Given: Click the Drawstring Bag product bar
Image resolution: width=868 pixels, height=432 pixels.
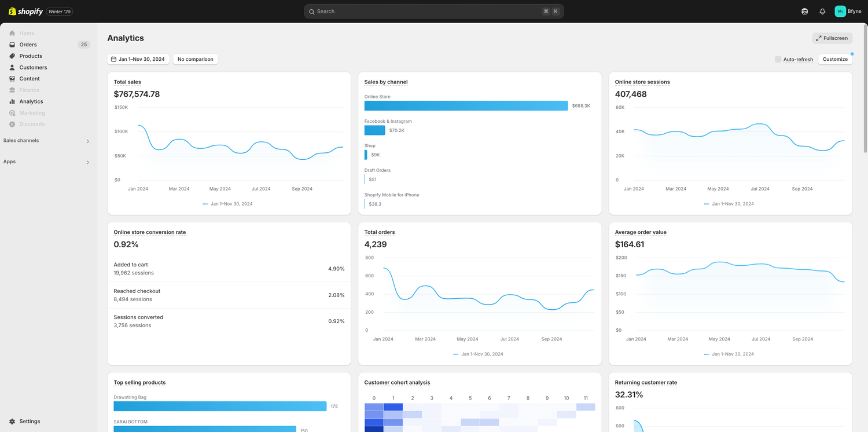Looking at the screenshot, I should point(220,407).
